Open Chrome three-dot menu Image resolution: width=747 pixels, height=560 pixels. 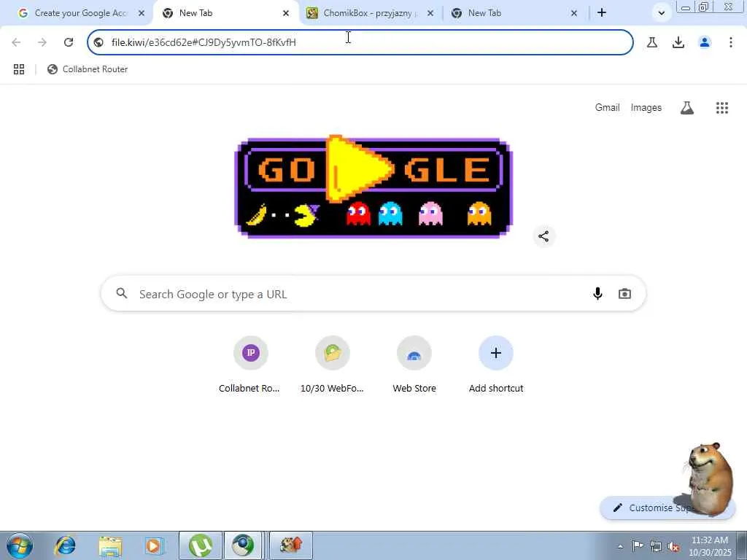(731, 42)
